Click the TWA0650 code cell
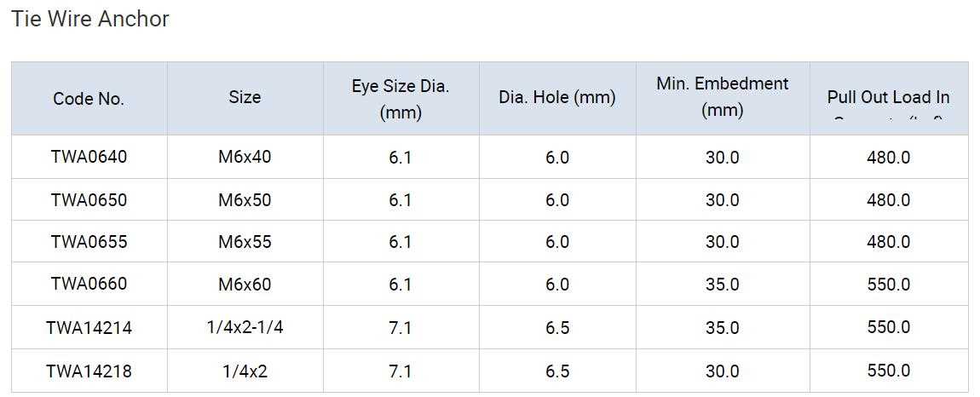The height and width of the screenshot is (397, 980). pyautogui.click(x=89, y=200)
